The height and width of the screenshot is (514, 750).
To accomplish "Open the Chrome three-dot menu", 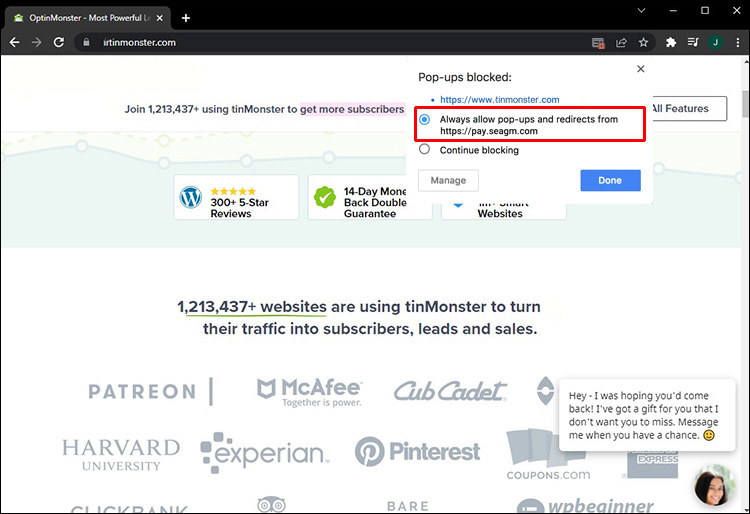I will pyautogui.click(x=738, y=43).
